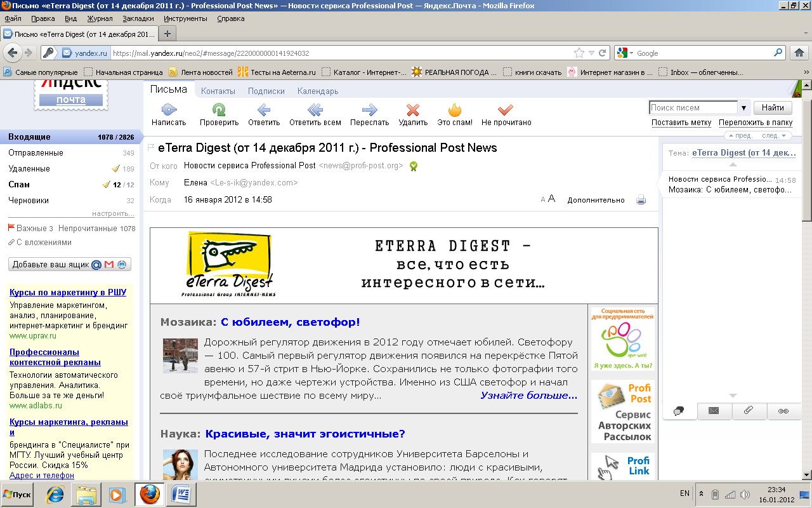This screenshot has height=508, width=812.
Task: Switch to the Календарь tab
Action: tap(318, 91)
